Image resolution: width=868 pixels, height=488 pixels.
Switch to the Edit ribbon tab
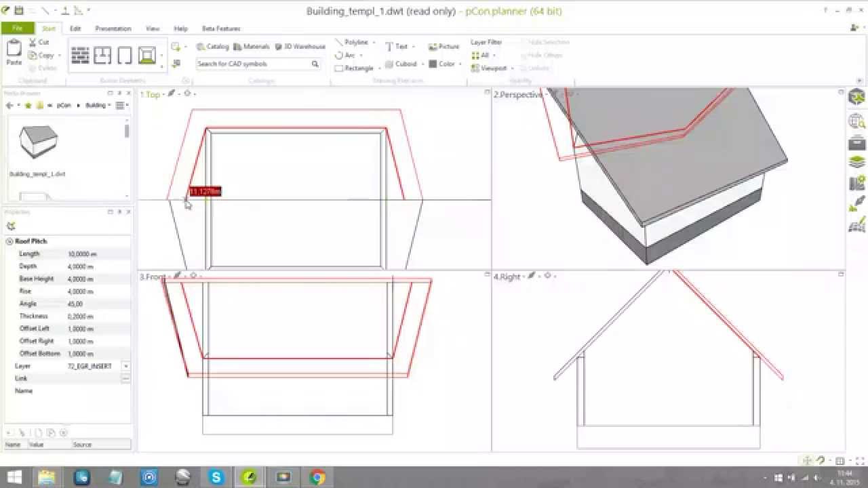tap(75, 28)
